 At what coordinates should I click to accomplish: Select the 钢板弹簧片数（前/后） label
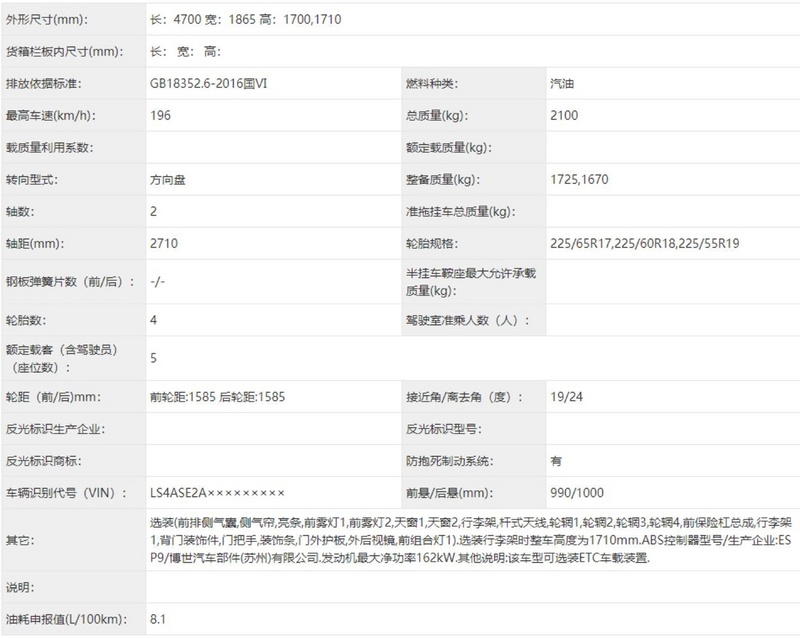70,281
